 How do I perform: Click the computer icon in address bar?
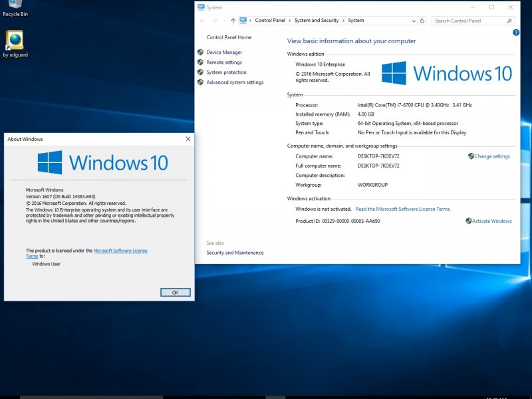click(243, 21)
